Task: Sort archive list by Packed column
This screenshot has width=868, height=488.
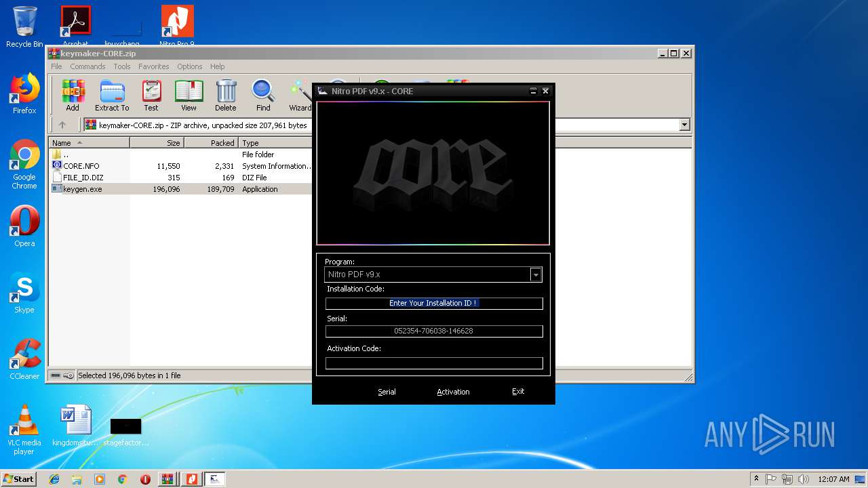Action: click(211, 143)
